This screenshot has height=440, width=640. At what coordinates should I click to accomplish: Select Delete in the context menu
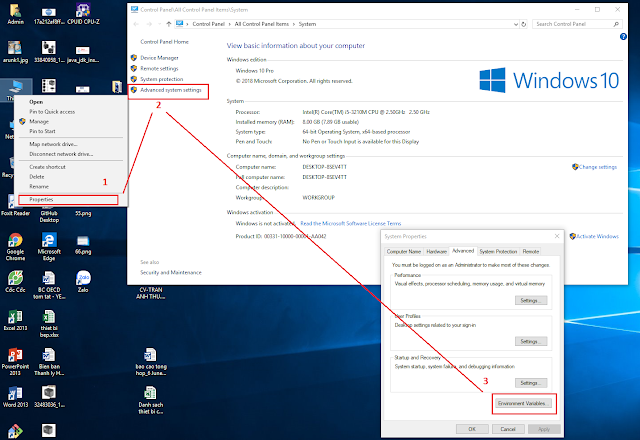tap(71, 177)
